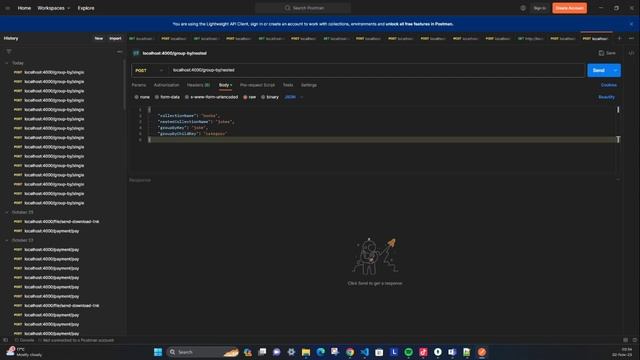Viewport: 640px width, 360px height.
Task: Click the Postman icon in the taskbar
Action: click(x=482, y=352)
